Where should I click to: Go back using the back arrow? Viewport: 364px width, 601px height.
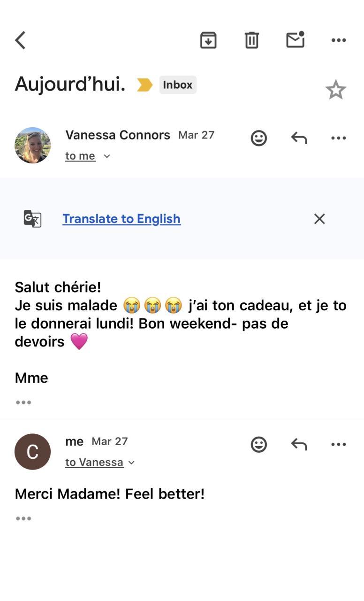pyautogui.click(x=20, y=40)
